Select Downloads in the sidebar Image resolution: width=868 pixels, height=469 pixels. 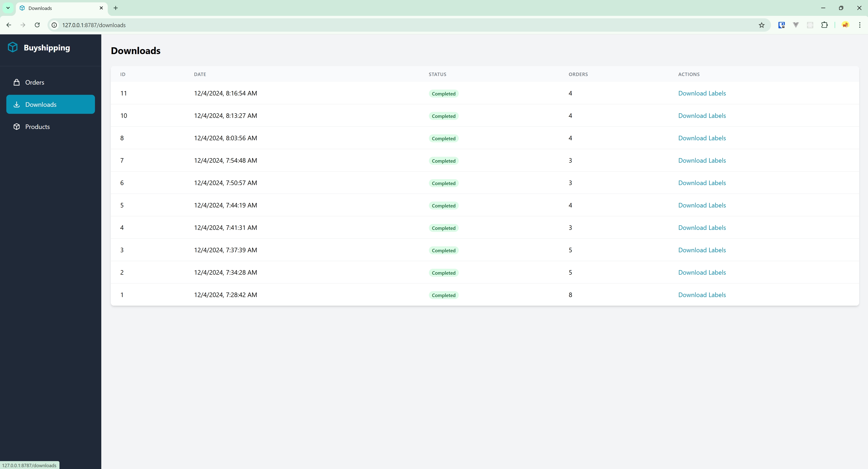click(x=41, y=105)
